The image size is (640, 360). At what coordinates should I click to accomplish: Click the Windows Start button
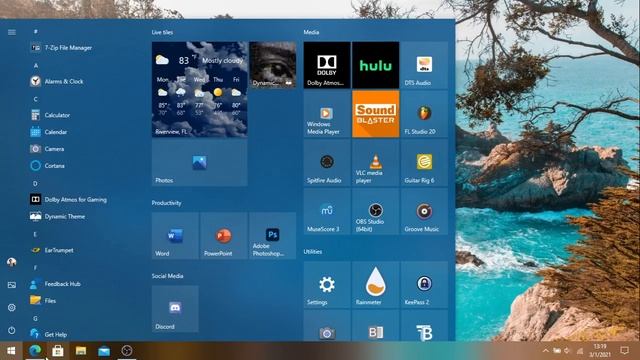point(11,351)
